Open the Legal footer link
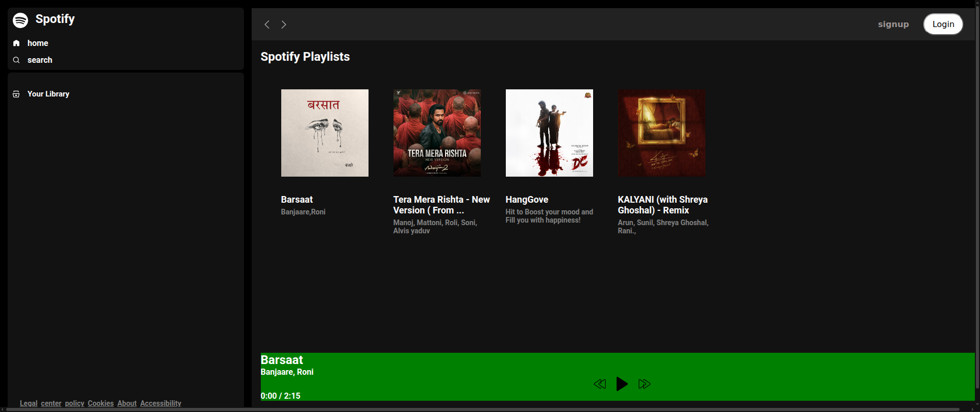The image size is (980, 412). 29,403
